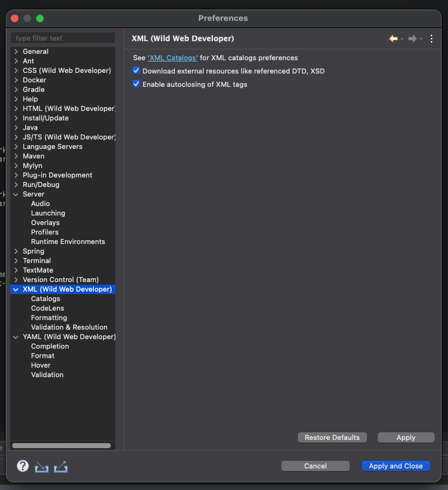Open help via the question mark icon
This screenshot has width=448, height=490.
(23, 466)
